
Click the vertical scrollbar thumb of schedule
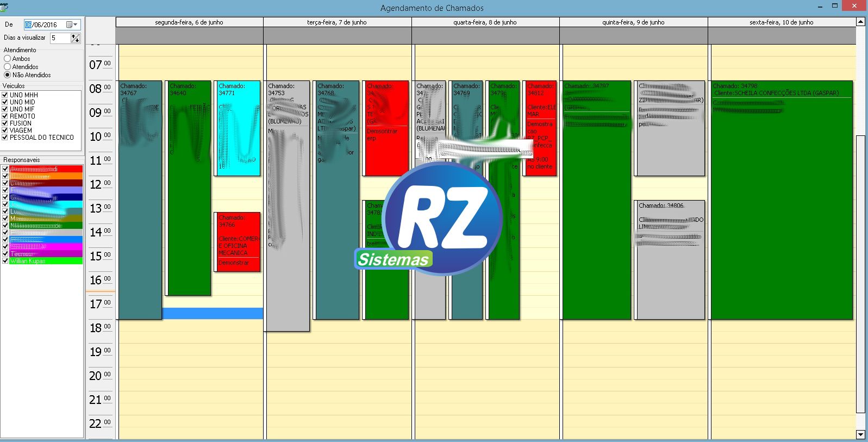860,274
